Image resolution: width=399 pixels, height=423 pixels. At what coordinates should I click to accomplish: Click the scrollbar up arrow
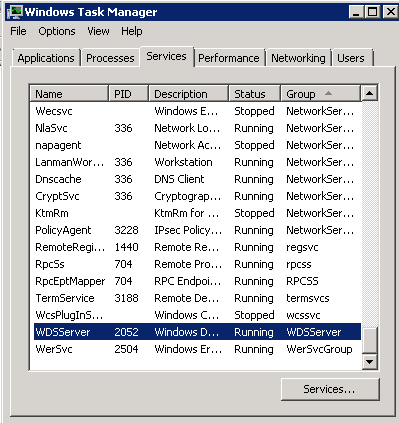coord(369,93)
